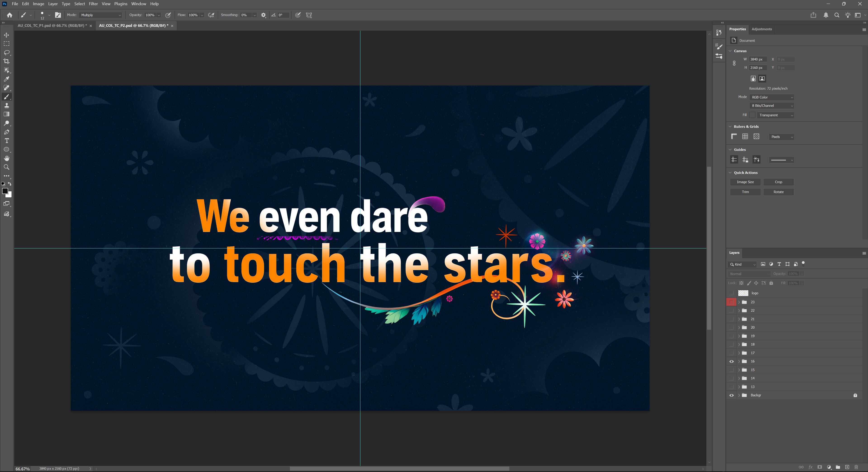The width and height of the screenshot is (868, 472).
Task: Toggle symmetry paint butterfly icon
Action: pyautogui.click(x=309, y=15)
